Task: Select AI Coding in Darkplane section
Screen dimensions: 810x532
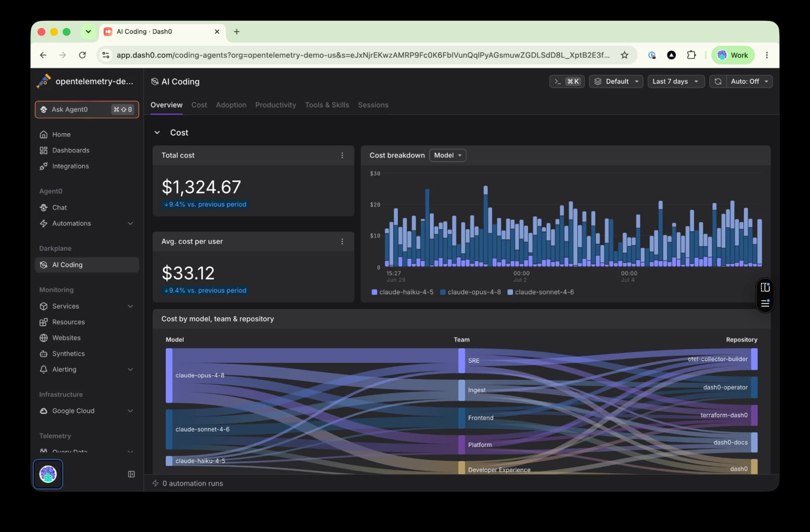Action: tap(87, 265)
